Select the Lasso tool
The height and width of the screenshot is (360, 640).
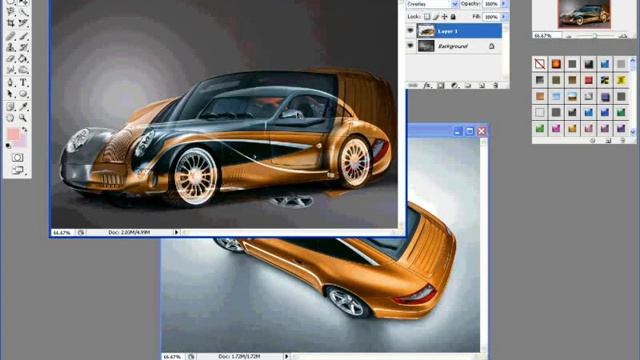(11, 11)
